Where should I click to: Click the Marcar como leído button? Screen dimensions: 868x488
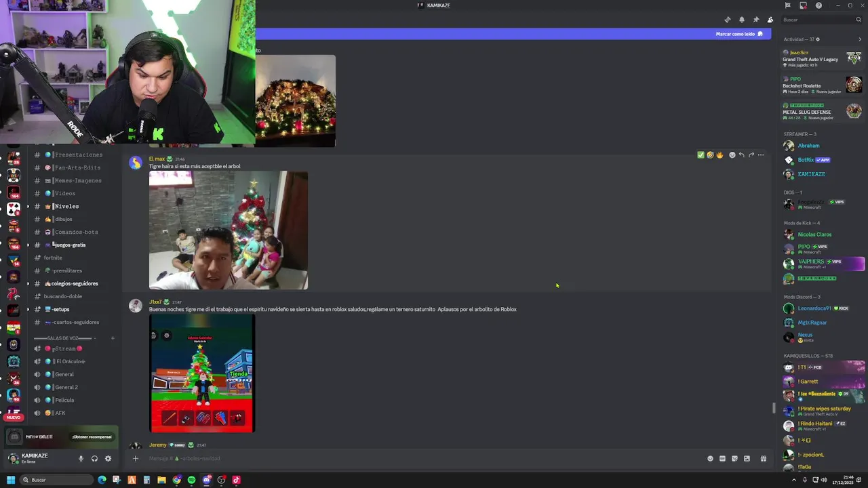pos(739,34)
